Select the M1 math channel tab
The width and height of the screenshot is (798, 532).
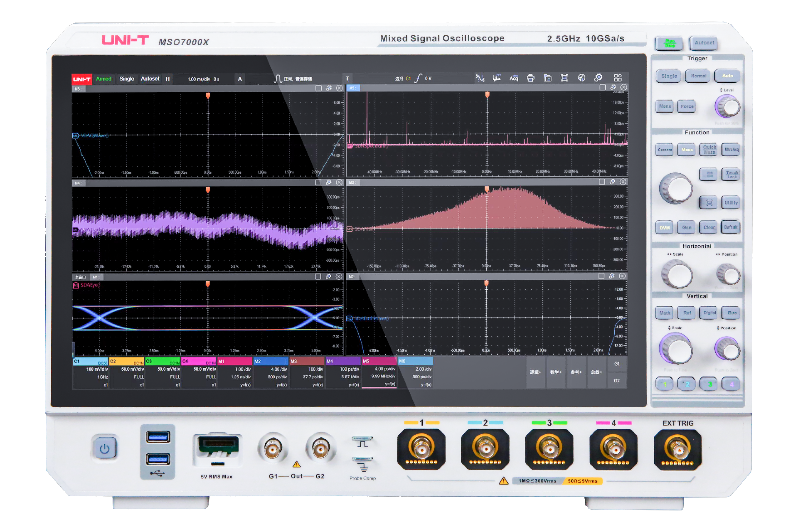coord(235,373)
